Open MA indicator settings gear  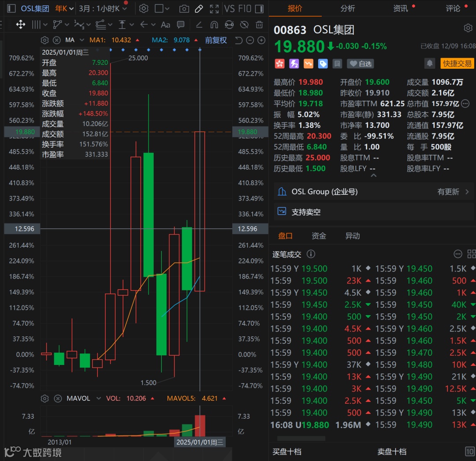pos(45,40)
